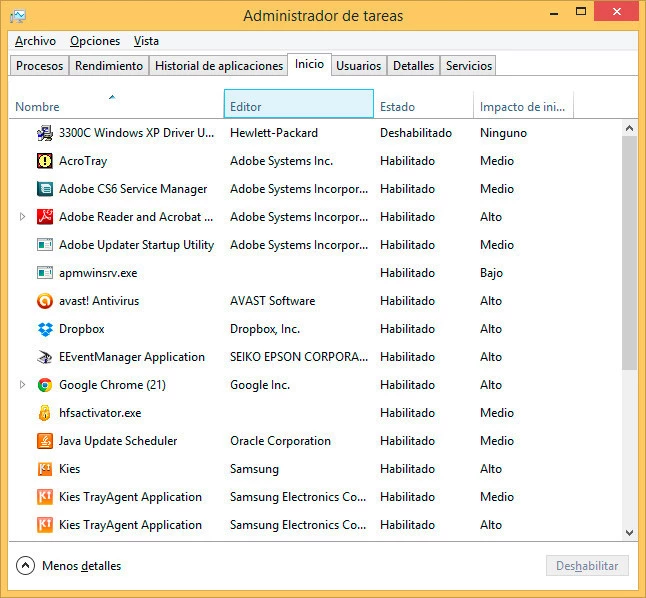Select the 3300C Windows XP Driver row
This screenshot has height=598, width=646.
tap(137, 133)
